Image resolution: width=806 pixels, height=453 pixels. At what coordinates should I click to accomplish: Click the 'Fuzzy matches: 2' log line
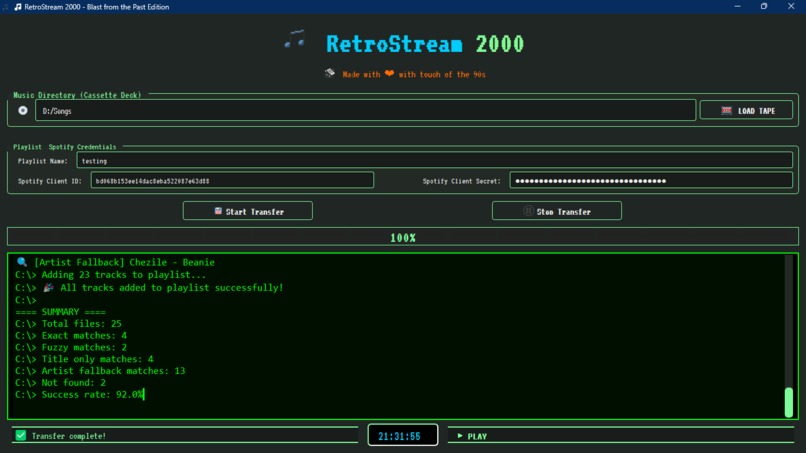(x=71, y=347)
